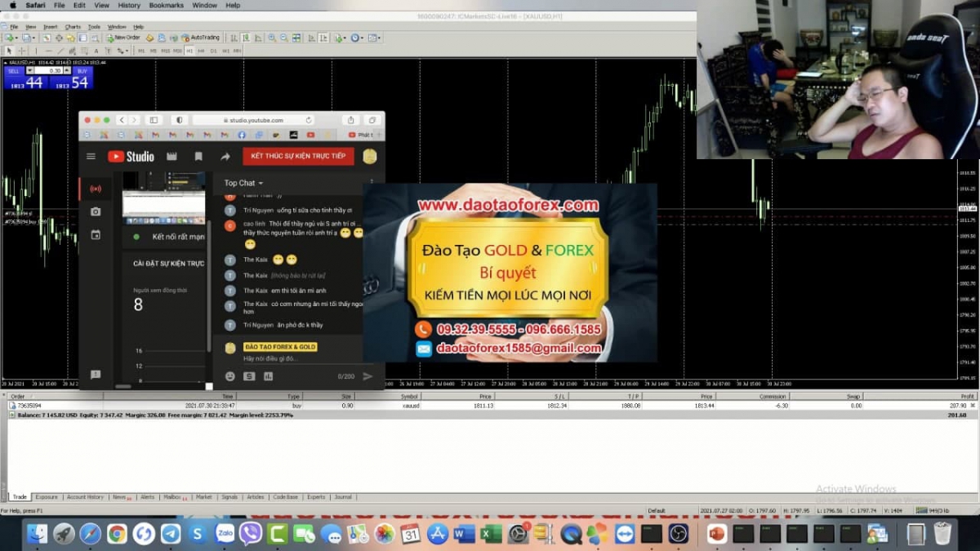Click the chat message input field
Image resolution: width=980 pixels, height=551 pixels.
286,358
